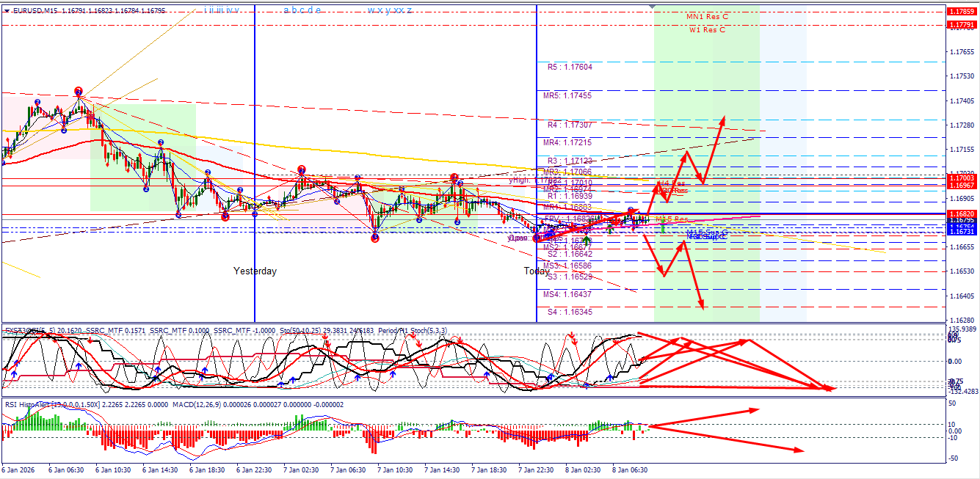Click 1.16530 on the price scale
This screenshot has width=980, height=479.
click(962, 271)
